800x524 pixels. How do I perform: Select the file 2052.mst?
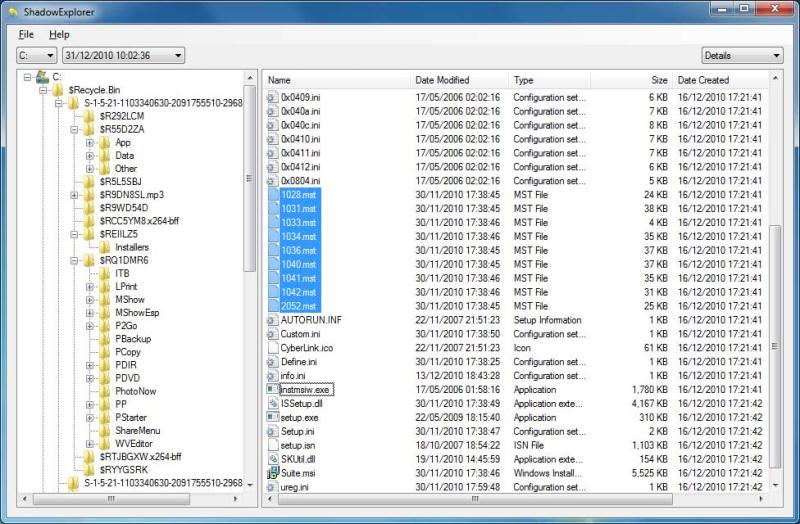[x=298, y=306]
